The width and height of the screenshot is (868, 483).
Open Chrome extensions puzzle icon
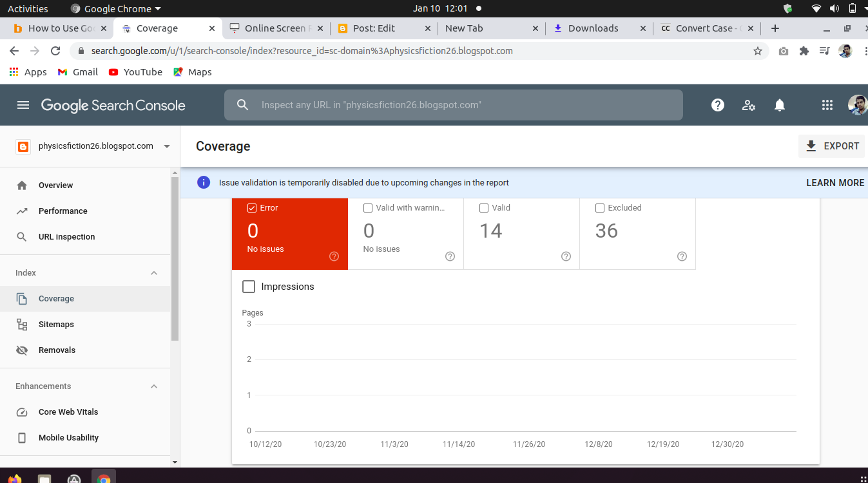tap(804, 51)
